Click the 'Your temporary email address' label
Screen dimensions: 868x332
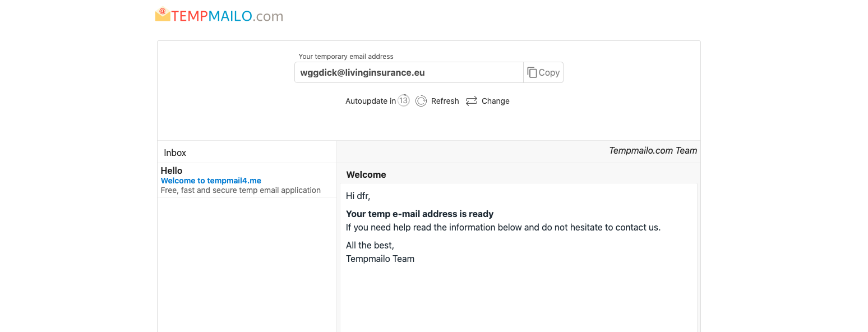pos(346,57)
